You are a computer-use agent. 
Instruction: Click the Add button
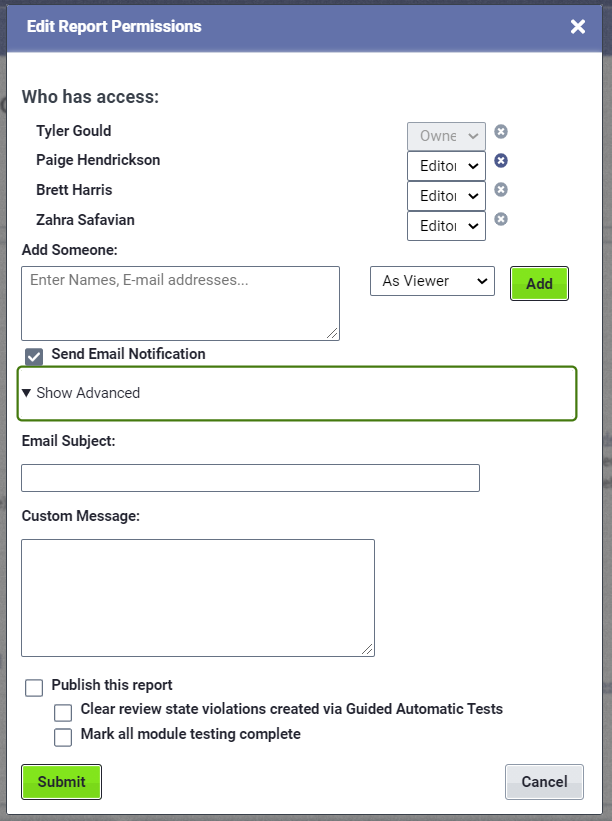(539, 283)
